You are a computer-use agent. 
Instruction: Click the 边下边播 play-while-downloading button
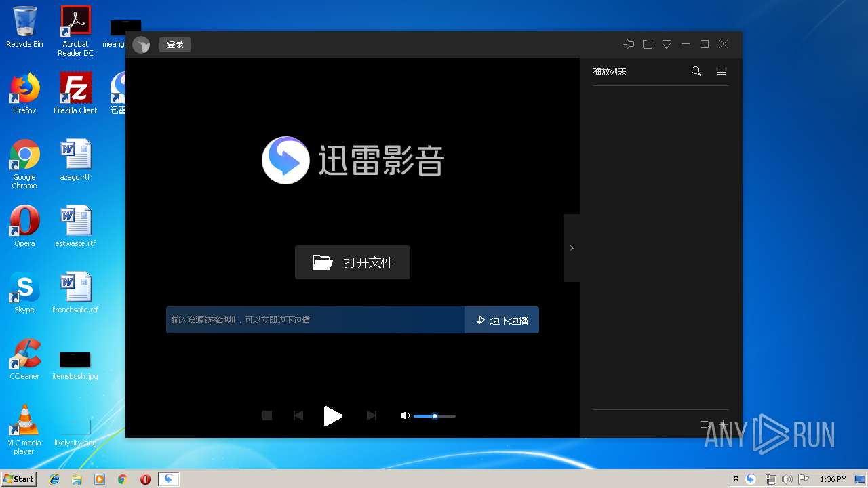tap(502, 320)
